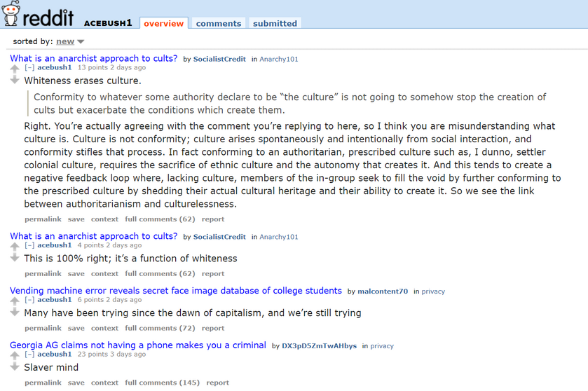The width and height of the screenshot is (588, 391).
Task: Upvote the "This is 100% right" comment
Action: (15, 247)
